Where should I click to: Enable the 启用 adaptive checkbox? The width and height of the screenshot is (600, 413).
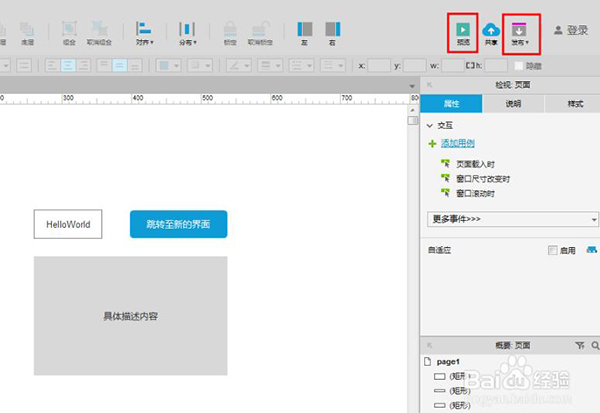552,250
